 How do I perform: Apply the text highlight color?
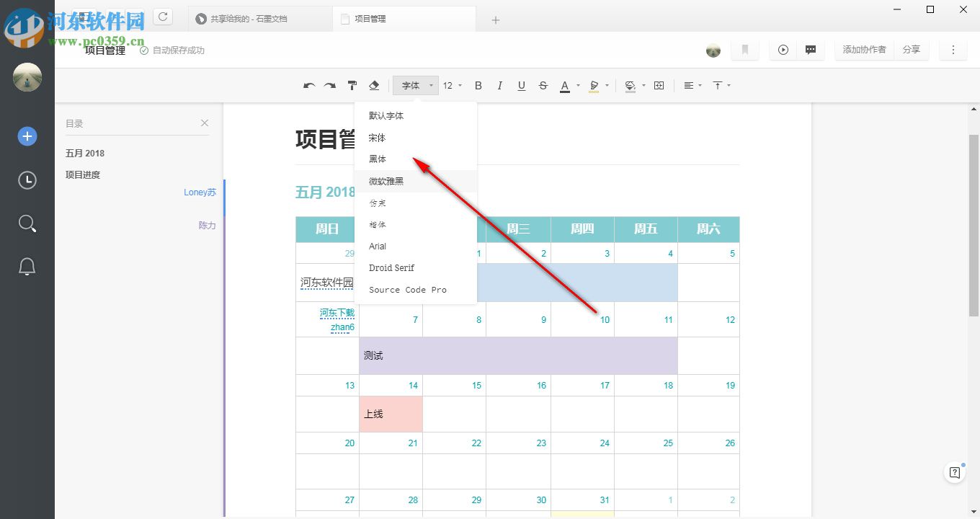pyautogui.click(x=594, y=86)
